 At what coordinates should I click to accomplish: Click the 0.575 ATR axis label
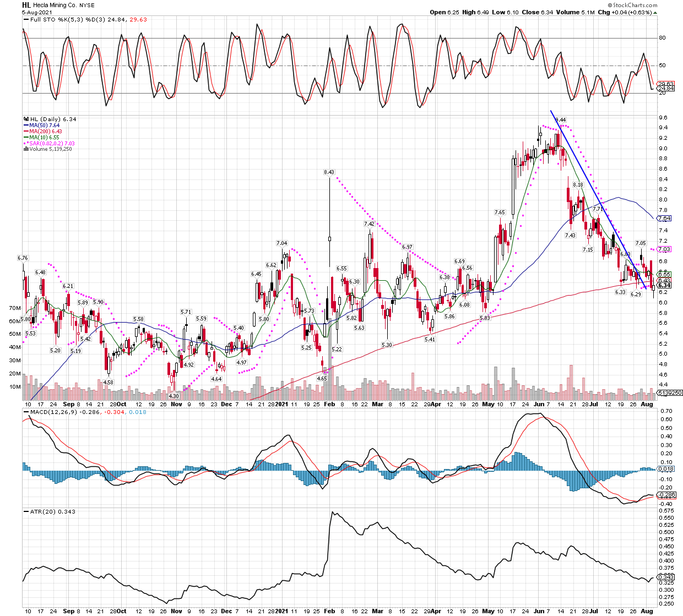[x=666, y=511]
